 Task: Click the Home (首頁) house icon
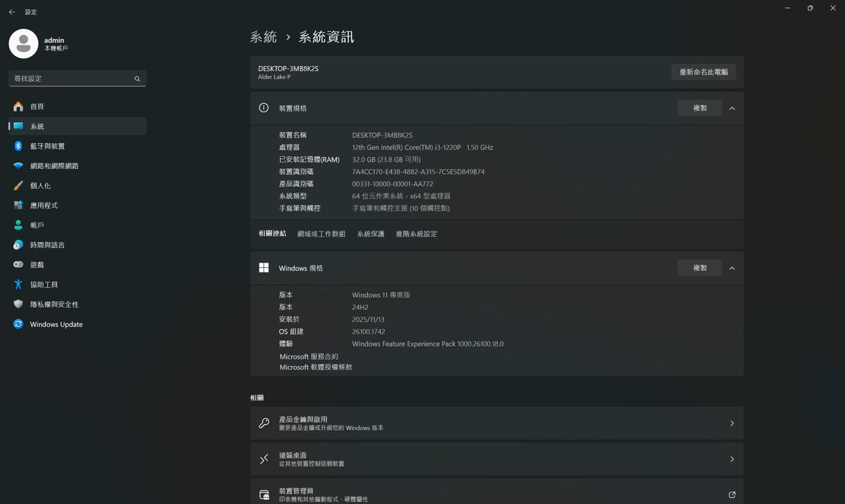pyautogui.click(x=18, y=106)
